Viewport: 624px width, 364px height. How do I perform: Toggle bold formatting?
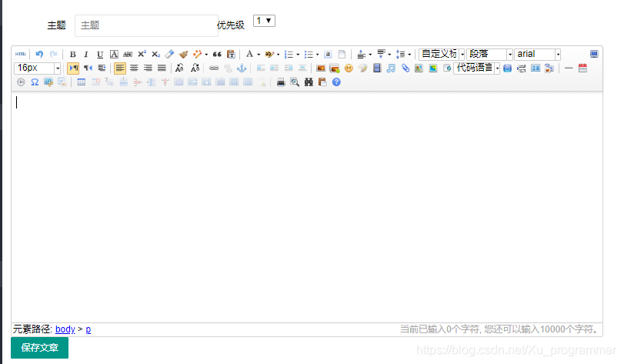click(72, 54)
